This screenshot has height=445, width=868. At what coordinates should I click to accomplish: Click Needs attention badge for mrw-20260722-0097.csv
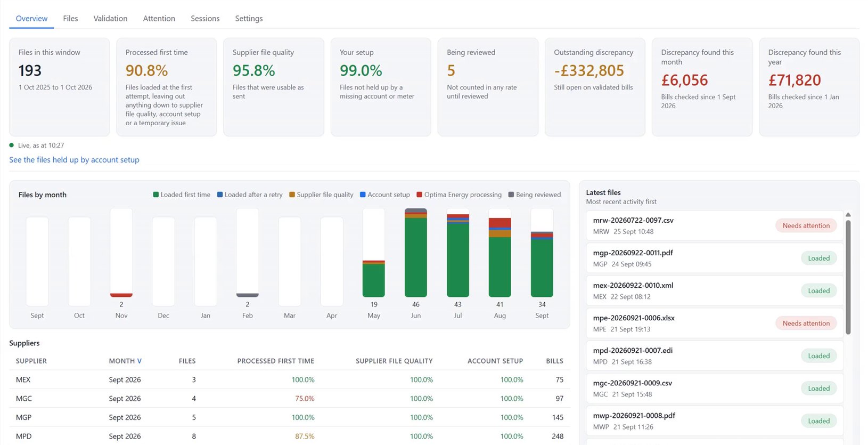click(806, 225)
